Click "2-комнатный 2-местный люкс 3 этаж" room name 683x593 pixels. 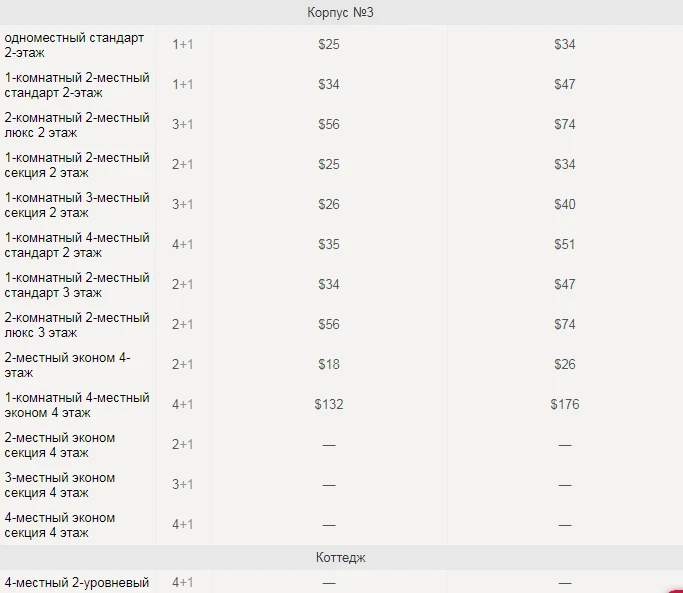point(77,325)
